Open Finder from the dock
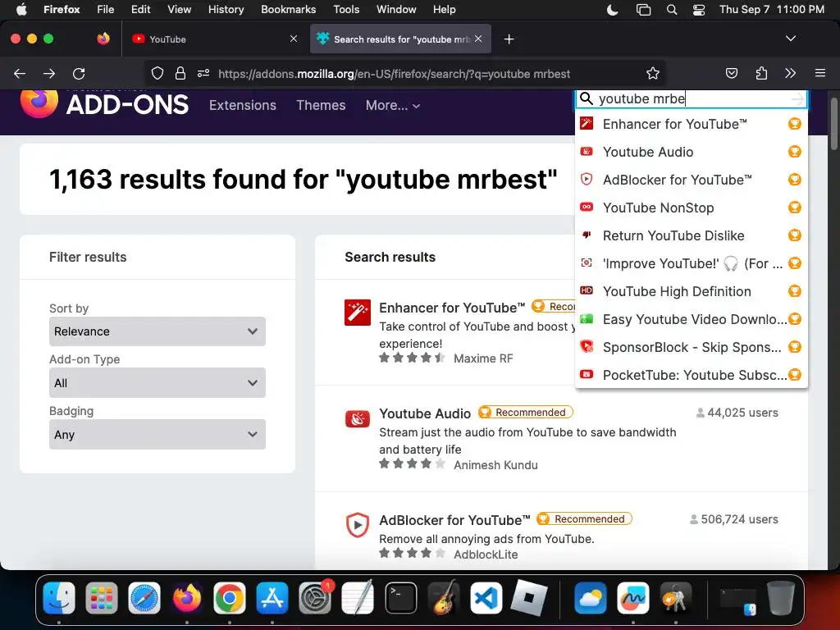The image size is (840, 630). [x=59, y=598]
